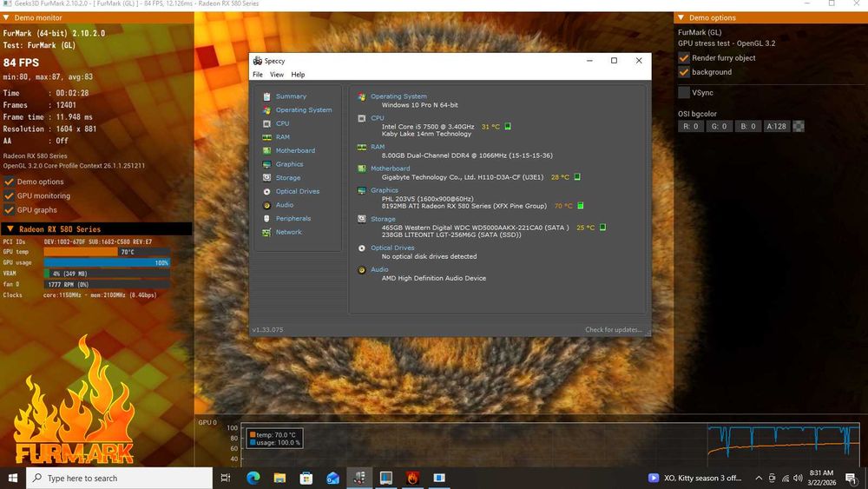Image resolution: width=868 pixels, height=489 pixels.
Task: Open Motherboard in Speccy sidebar
Action: [x=295, y=150]
